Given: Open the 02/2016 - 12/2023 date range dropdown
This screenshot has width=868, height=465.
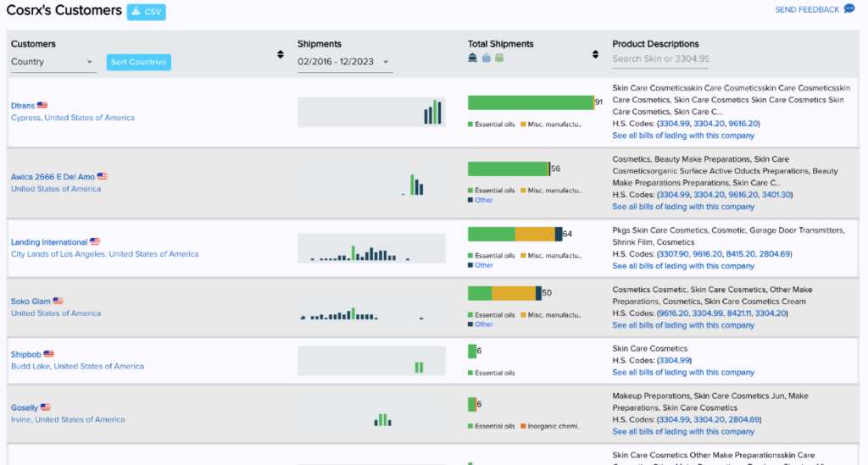Looking at the screenshot, I should [344, 62].
